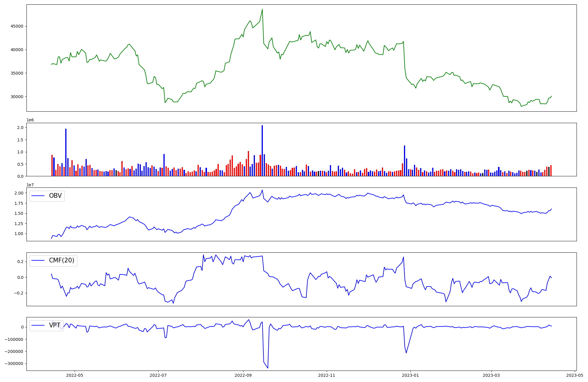Click the tall blue volume bar near late April 2022

pos(66,153)
